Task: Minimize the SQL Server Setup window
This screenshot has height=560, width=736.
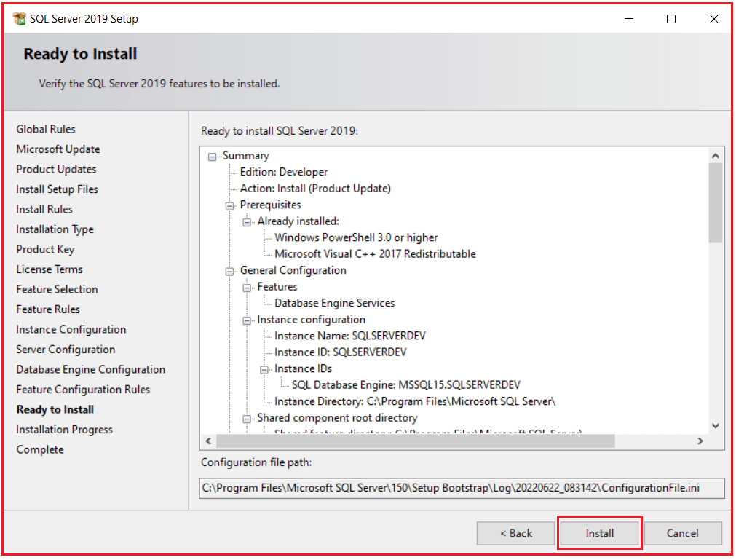Action: (x=629, y=19)
